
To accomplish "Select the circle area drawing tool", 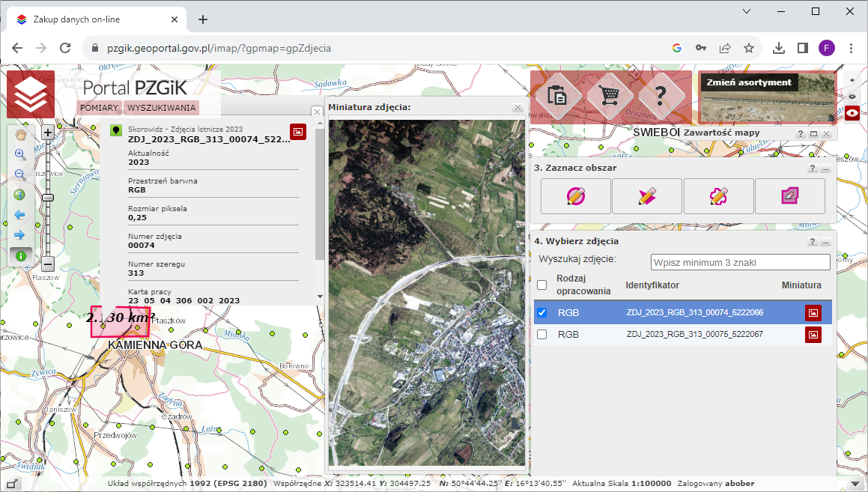I will [576, 196].
